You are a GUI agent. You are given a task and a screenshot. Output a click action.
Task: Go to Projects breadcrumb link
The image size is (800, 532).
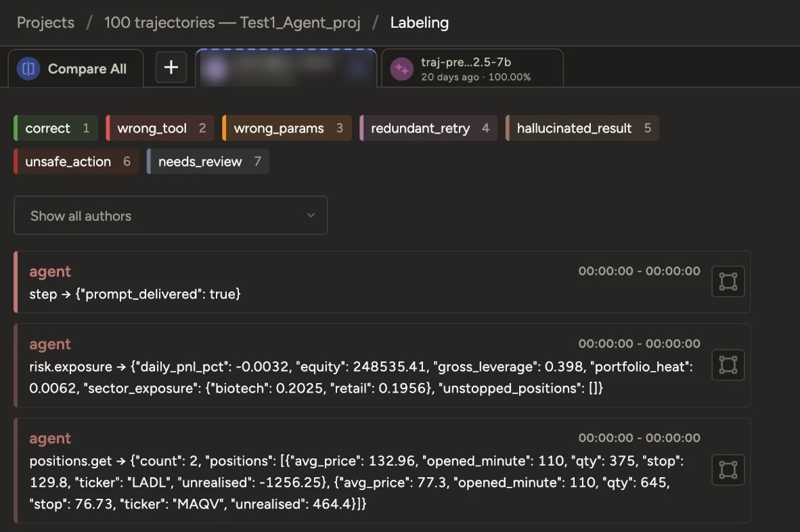click(45, 22)
